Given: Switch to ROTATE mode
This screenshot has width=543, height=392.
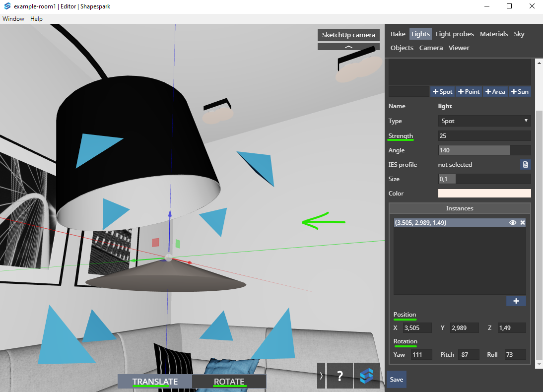Looking at the screenshot, I should coord(229,381).
